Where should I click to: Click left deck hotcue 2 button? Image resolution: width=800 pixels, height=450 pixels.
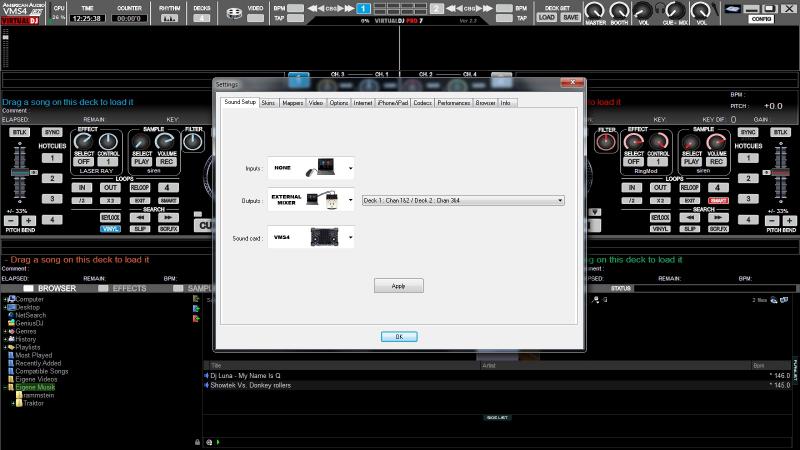[x=52, y=178]
